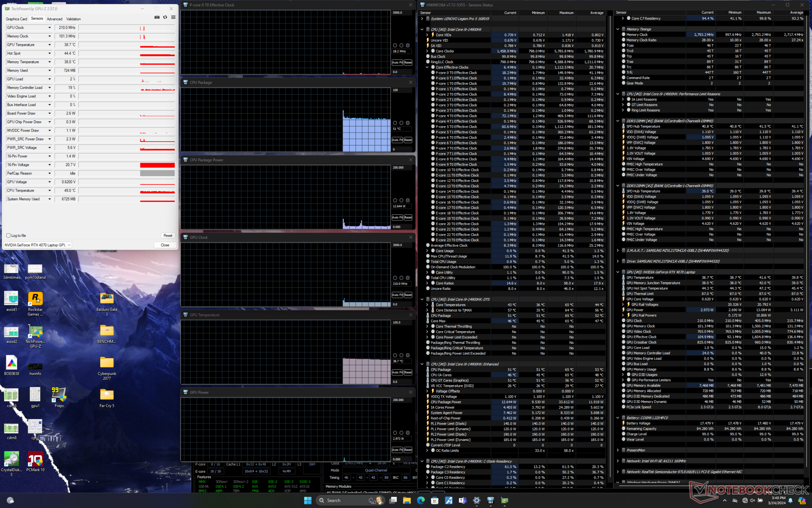The height and width of the screenshot is (508, 812).
Task: Open the GPU-Z hamburger menu
Action: pos(173,17)
